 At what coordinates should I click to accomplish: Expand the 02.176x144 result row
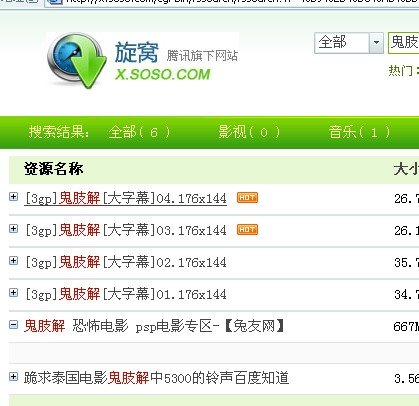coord(13,261)
